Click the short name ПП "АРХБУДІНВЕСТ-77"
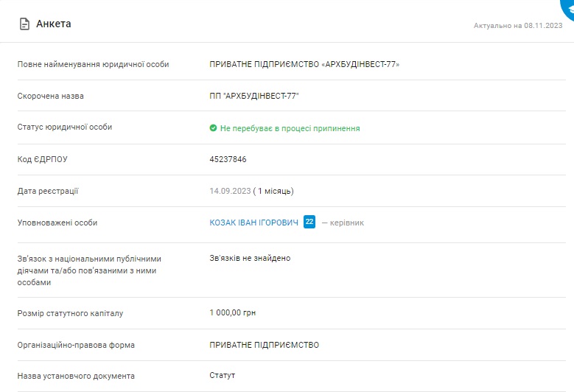Image resolution: width=574 pixels, height=392 pixels. click(254, 96)
